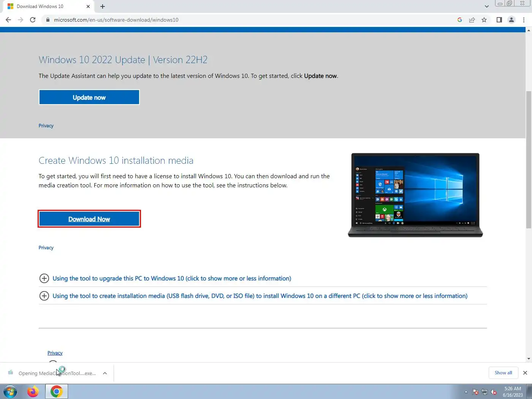
Task: Open the Chrome profile avatar
Action: pos(511,20)
